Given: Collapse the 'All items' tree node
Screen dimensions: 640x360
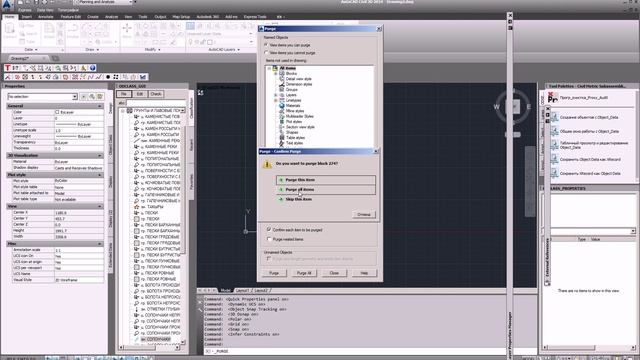Looking at the screenshot, I should click(269, 68).
